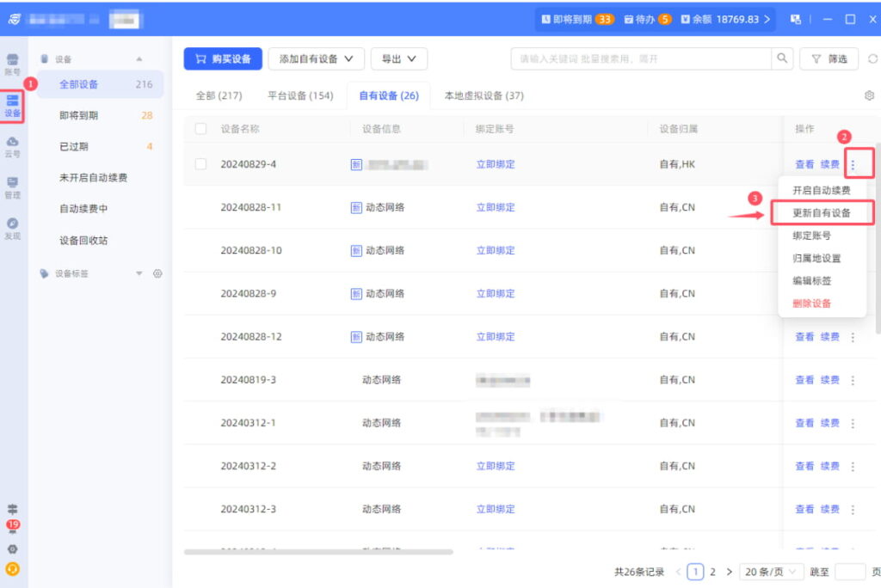Open the 设备标签 settings gear
Screen dimensions: 881x588
[x=157, y=273]
